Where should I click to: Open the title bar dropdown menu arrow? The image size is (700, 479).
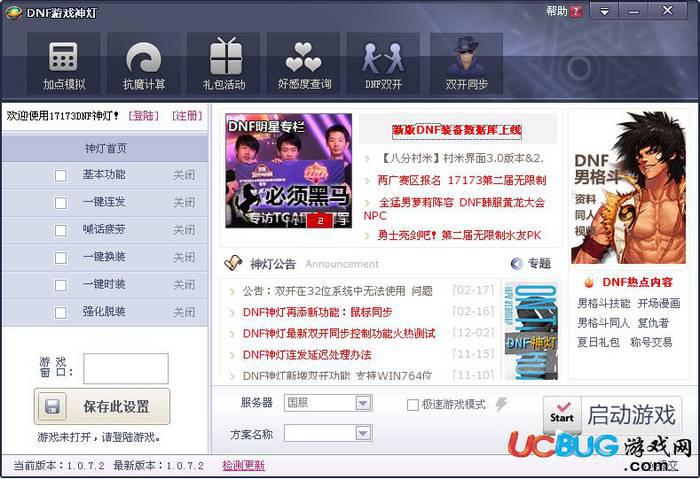(604, 11)
